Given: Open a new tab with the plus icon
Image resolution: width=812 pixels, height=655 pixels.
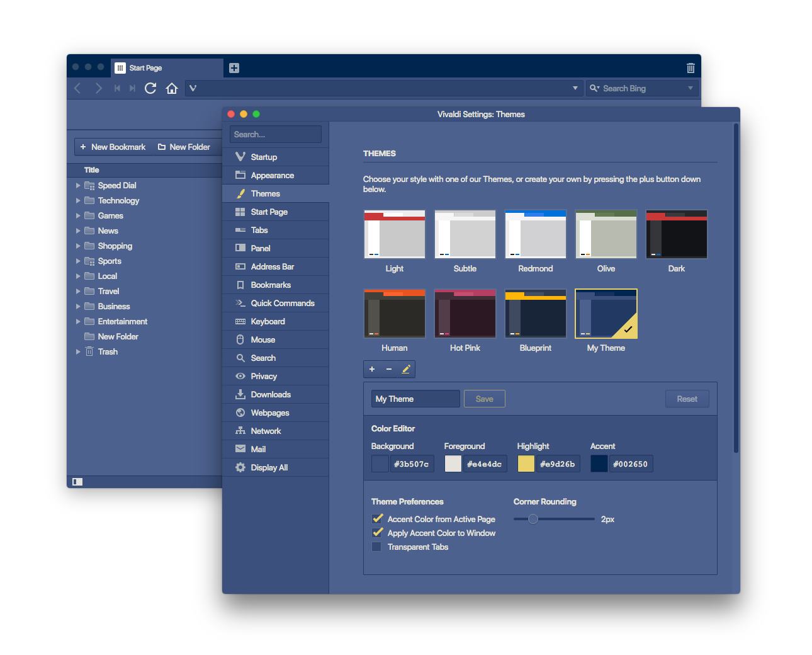Looking at the screenshot, I should [x=234, y=68].
